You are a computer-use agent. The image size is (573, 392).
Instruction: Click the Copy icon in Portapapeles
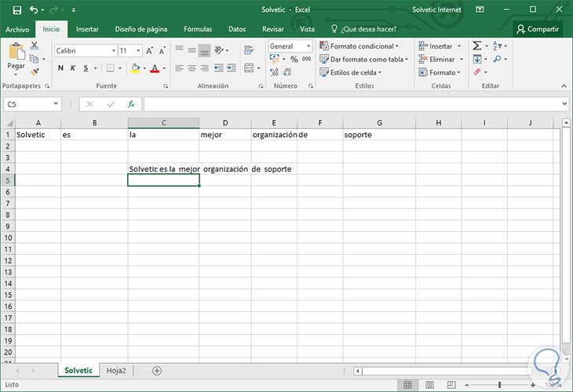pos(34,59)
